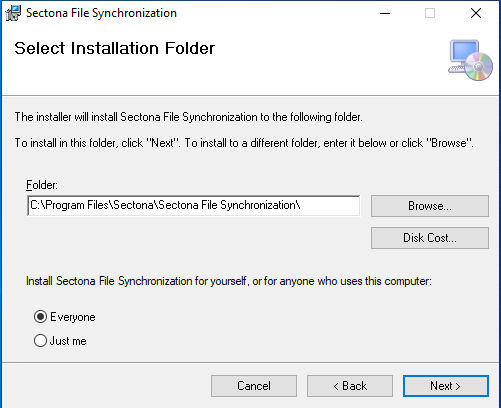Viewport: 501px width, 408px height.
Task: Click the greyed-out maximize button
Action: (x=430, y=13)
